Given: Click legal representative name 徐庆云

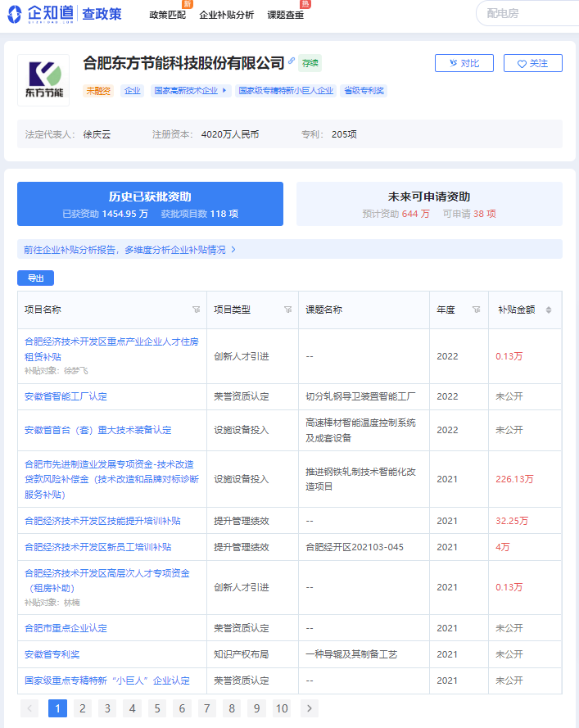Looking at the screenshot, I should [x=97, y=134].
